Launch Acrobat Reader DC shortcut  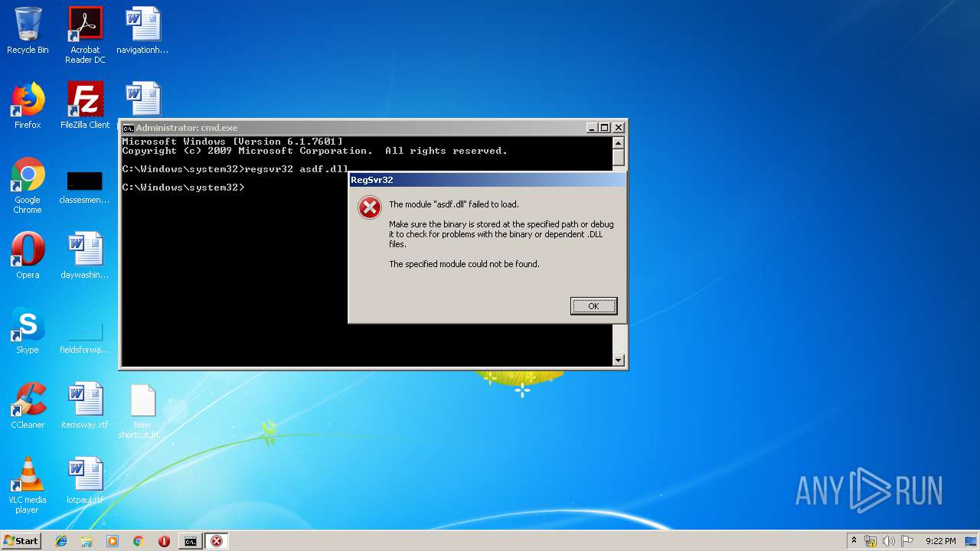(x=85, y=35)
